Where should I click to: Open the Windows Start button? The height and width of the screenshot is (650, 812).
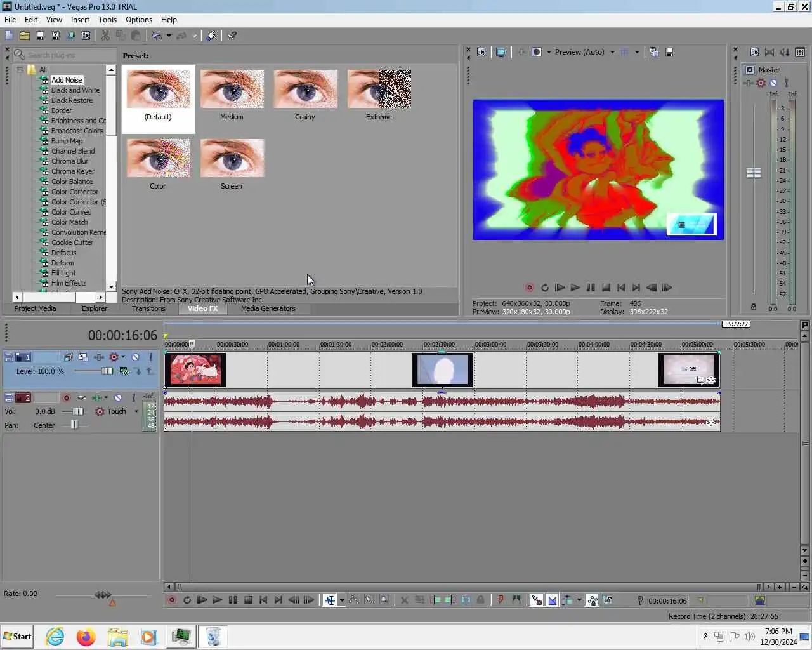17,637
